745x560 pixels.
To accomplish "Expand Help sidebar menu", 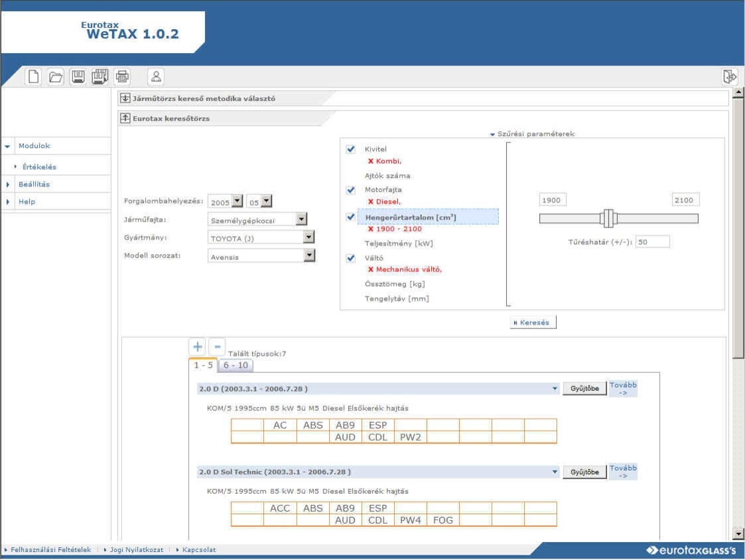I will [7, 202].
